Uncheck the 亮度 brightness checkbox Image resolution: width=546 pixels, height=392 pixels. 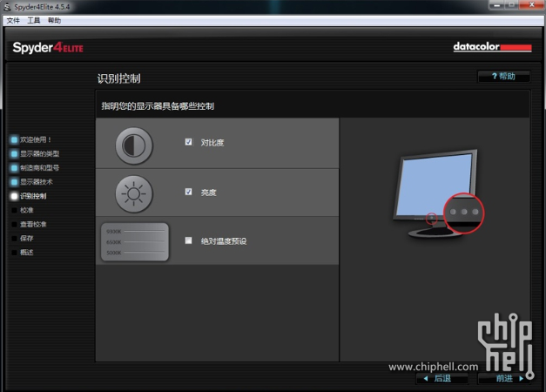tap(188, 192)
